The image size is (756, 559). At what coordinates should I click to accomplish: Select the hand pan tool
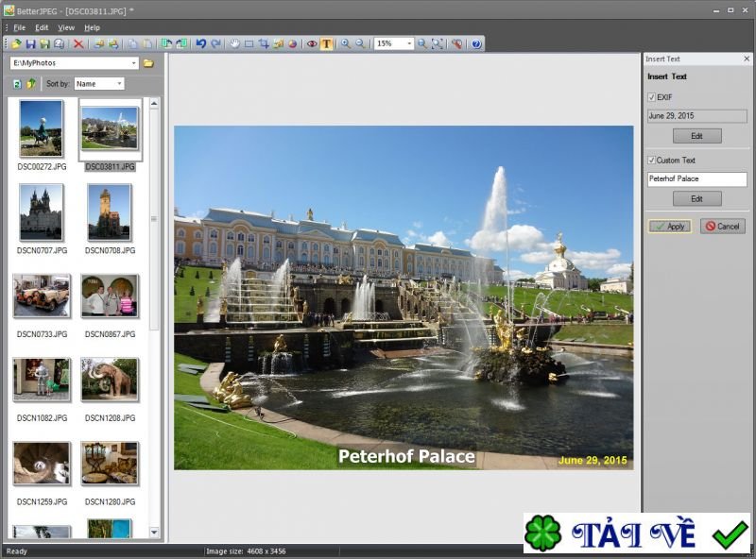coord(234,43)
